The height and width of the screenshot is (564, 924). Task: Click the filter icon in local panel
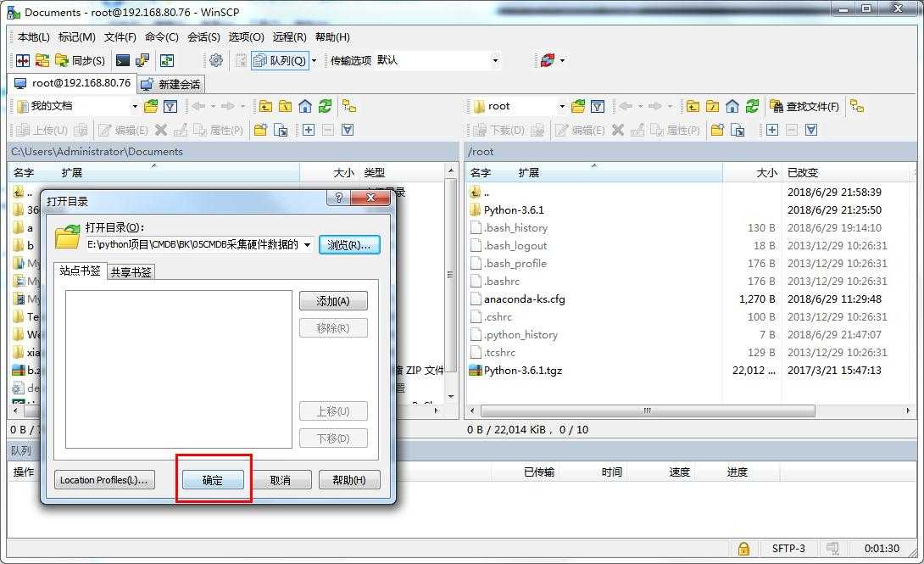(170, 106)
